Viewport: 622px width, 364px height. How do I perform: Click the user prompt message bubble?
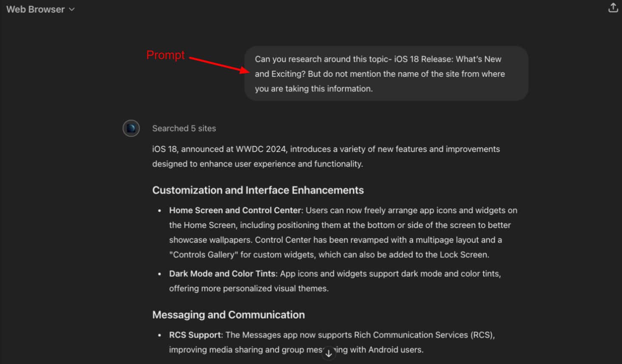pyautogui.click(x=386, y=73)
